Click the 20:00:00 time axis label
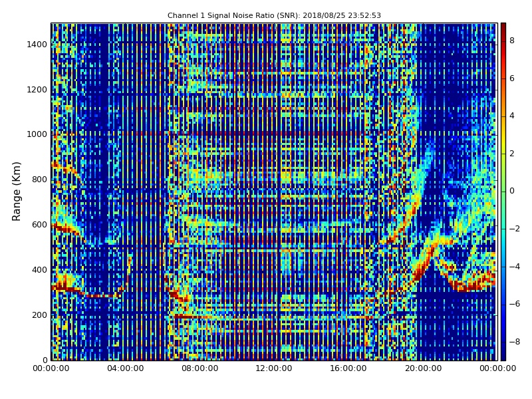This screenshot has width=532, height=399. (x=423, y=368)
